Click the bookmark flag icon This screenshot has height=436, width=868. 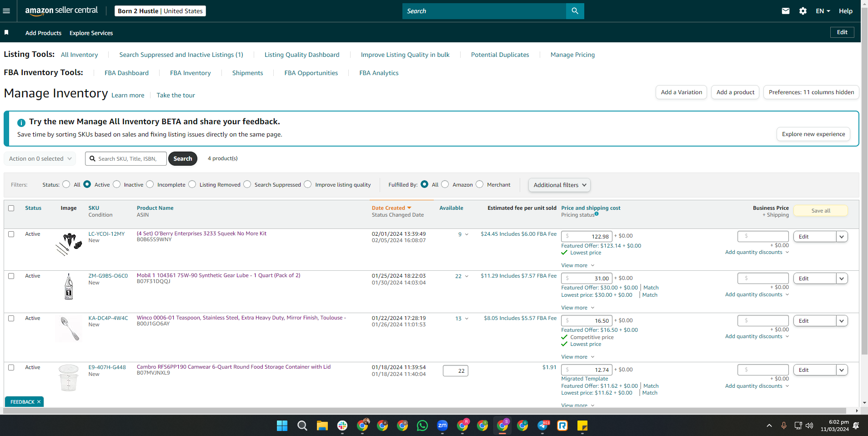6,32
